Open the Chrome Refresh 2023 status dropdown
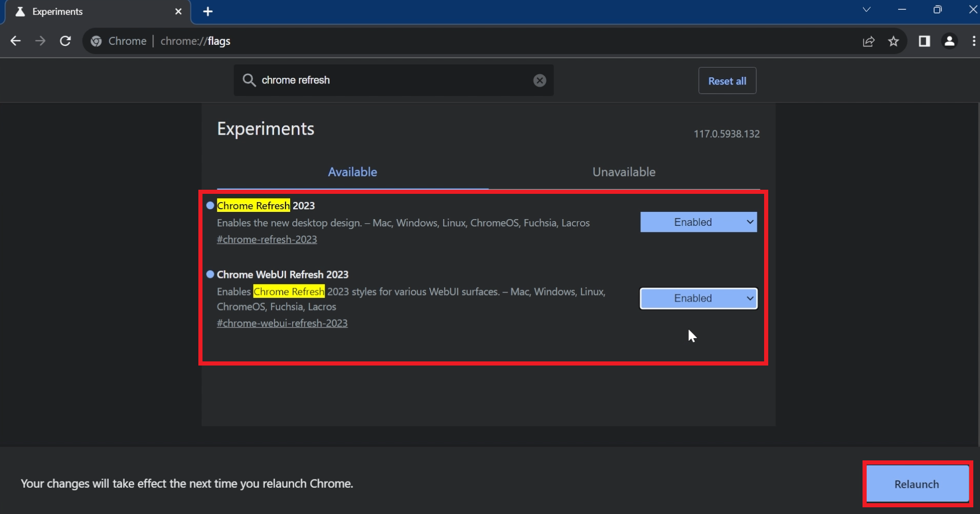The height and width of the screenshot is (514, 980). coord(698,222)
